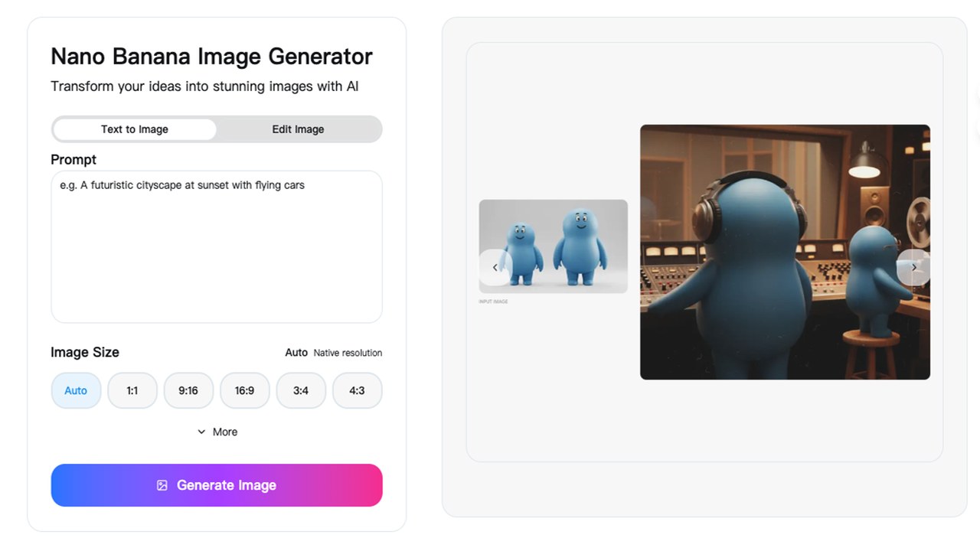Switch to the Text to Image tab
This screenshot has height=551, width=980.
pos(135,129)
